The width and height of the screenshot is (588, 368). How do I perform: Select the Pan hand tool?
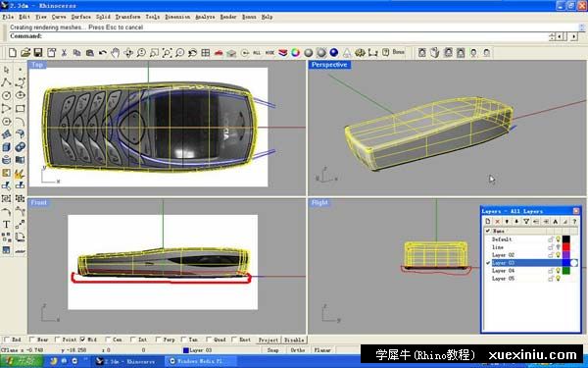point(116,53)
